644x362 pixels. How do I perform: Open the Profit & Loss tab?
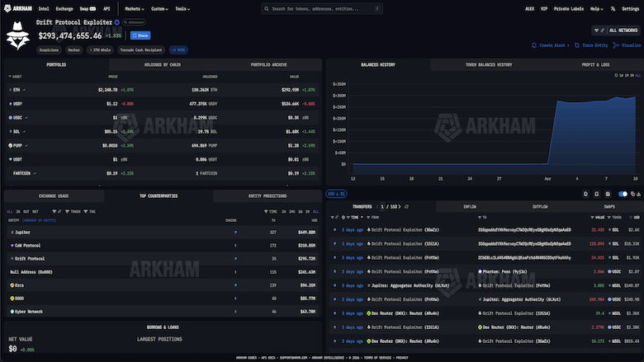pos(595,65)
